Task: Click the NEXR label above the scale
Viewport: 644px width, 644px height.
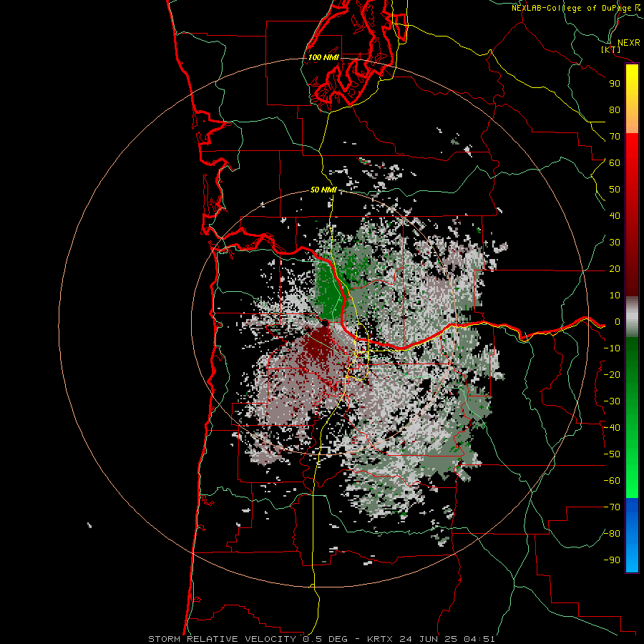Action: 629,43
